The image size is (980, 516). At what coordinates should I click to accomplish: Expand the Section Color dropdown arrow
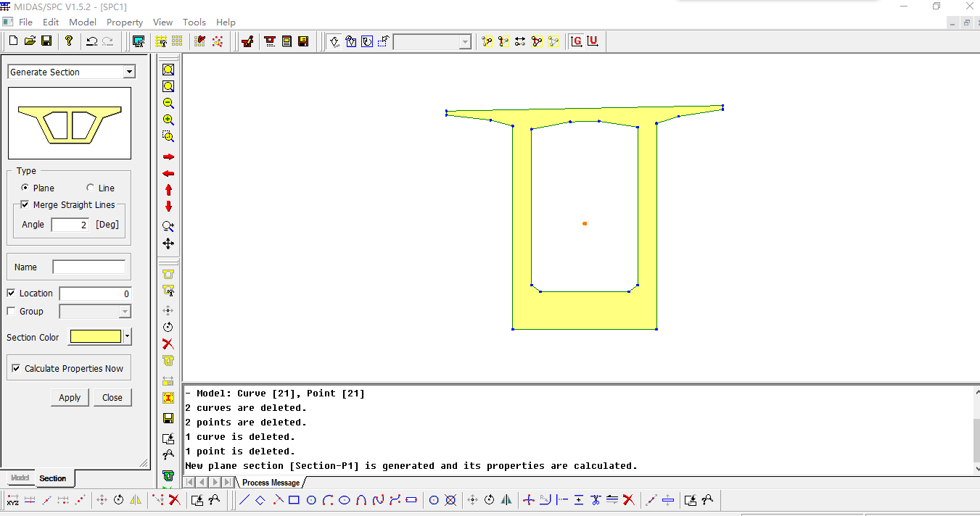coord(128,336)
